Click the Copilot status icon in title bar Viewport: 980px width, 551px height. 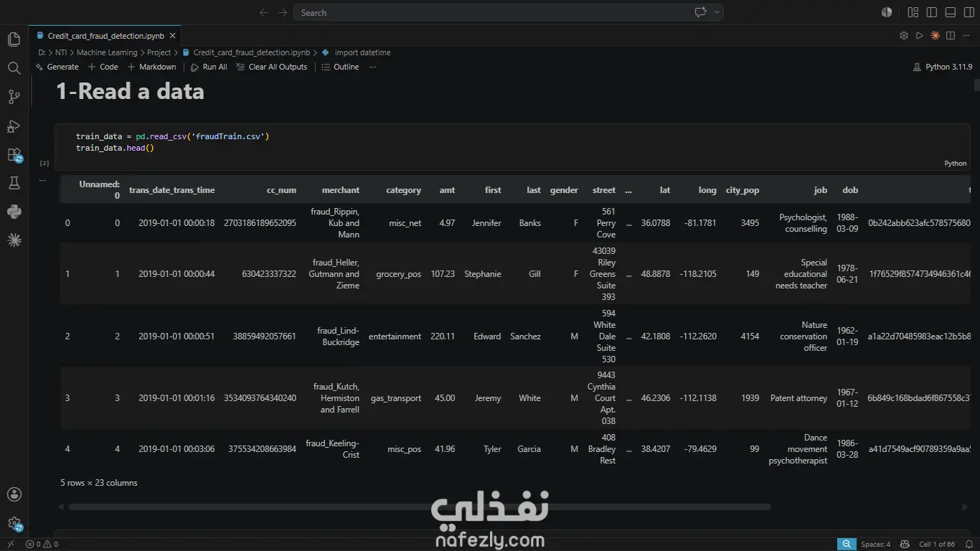(887, 12)
